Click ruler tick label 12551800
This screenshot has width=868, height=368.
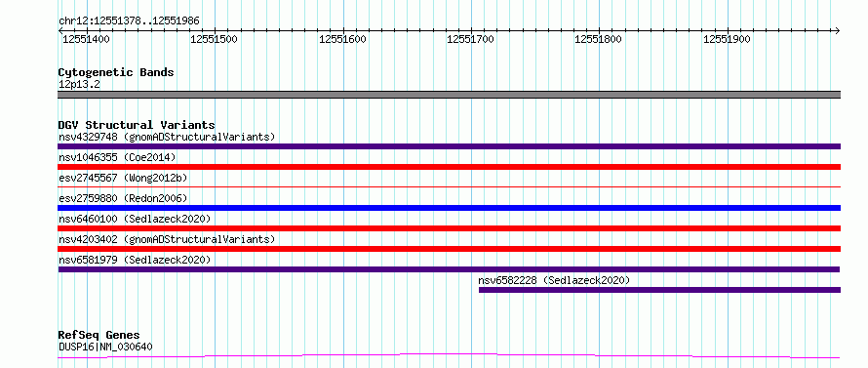599,39
